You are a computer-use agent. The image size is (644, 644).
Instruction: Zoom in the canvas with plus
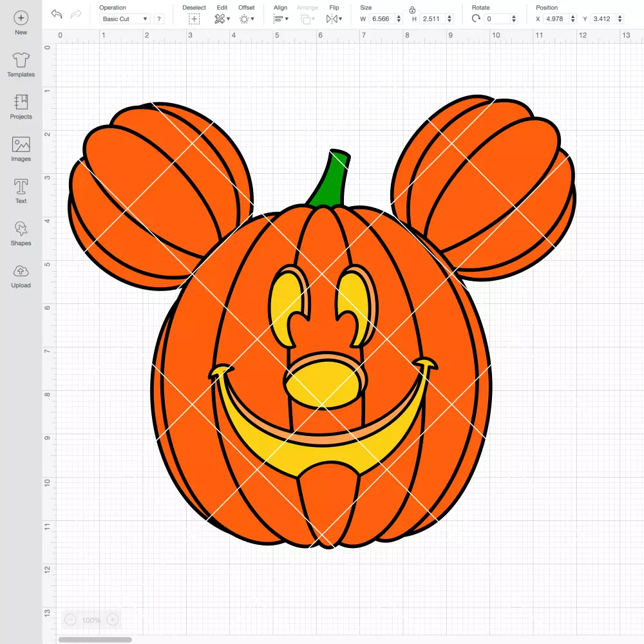pyautogui.click(x=113, y=620)
